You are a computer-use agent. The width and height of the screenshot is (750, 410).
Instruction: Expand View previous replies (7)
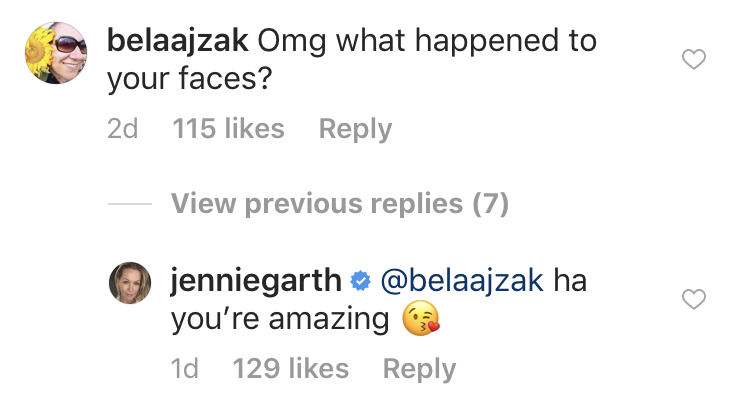pos(340,205)
